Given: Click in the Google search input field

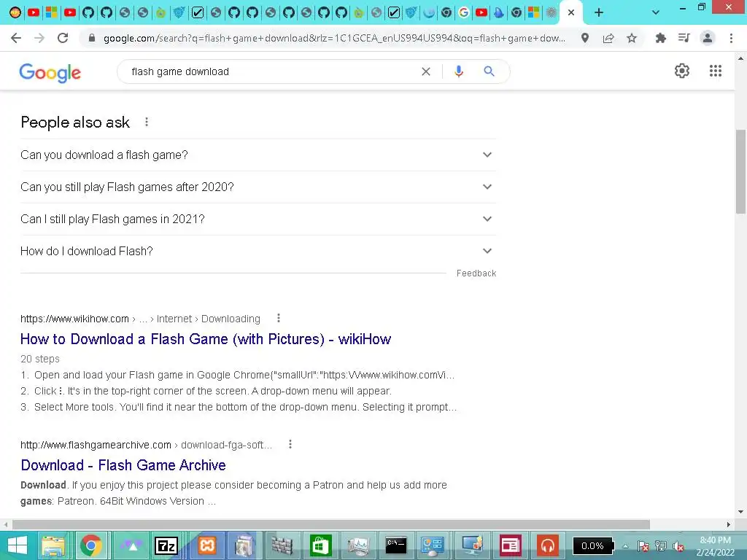Looking at the screenshot, I should point(271,71).
